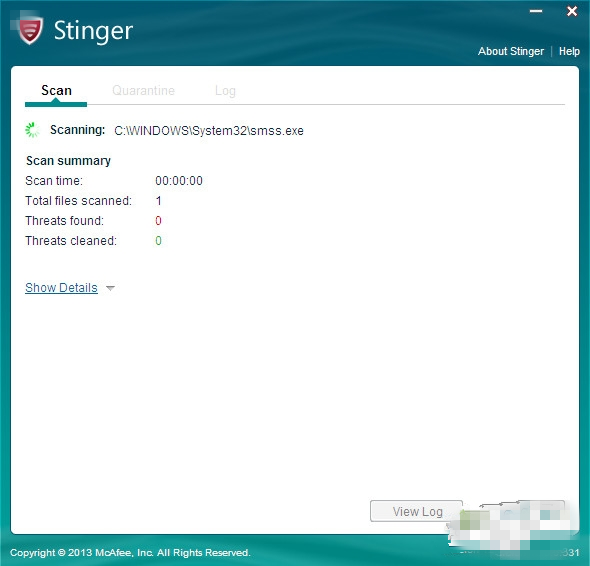This screenshot has height=566, width=590.
Task: Switch to the Scan tab
Action: click(56, 91)
